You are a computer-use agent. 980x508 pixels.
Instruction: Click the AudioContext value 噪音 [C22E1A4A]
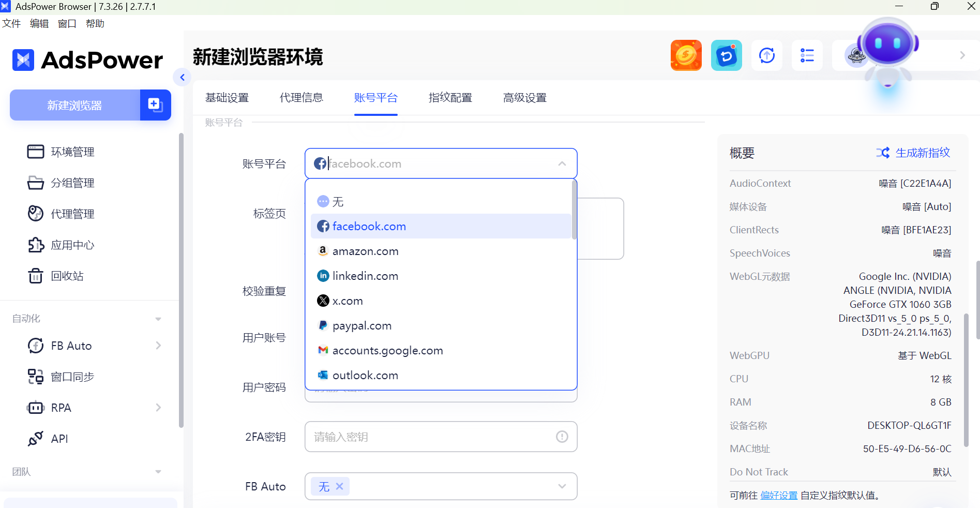tap(915, 183)
